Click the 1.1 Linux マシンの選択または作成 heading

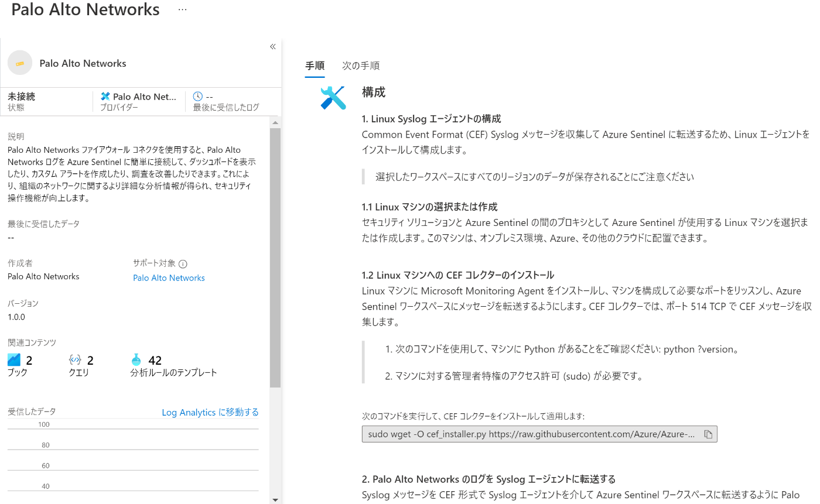click(x=429, y=207)
